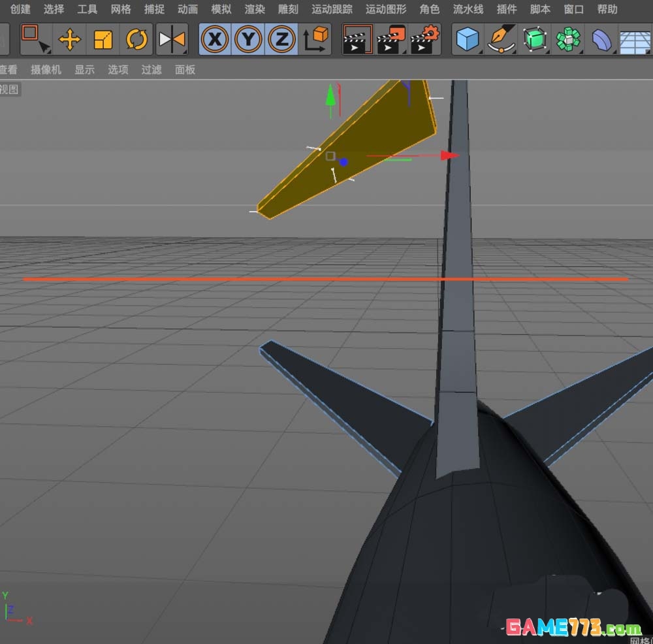Select the spline pen tool
The height and width of the screenshot is (644, 653).
point(501,40)
